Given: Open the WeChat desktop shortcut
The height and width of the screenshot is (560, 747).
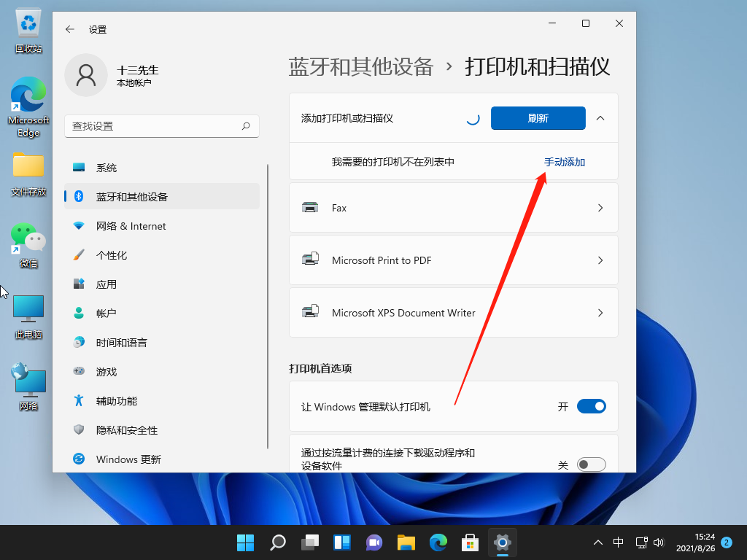Looking at the screenshot, I should [28, 244].
